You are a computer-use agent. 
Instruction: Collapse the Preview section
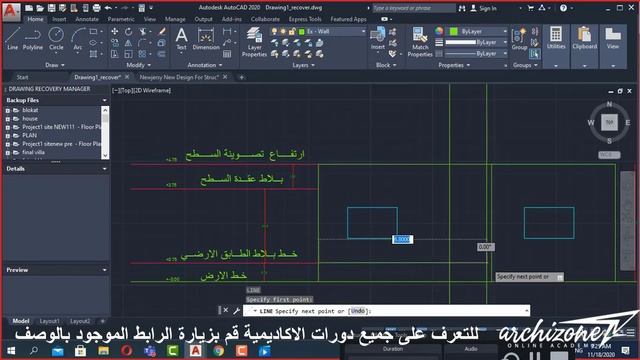pyautogui.click(x=104, y=270)
